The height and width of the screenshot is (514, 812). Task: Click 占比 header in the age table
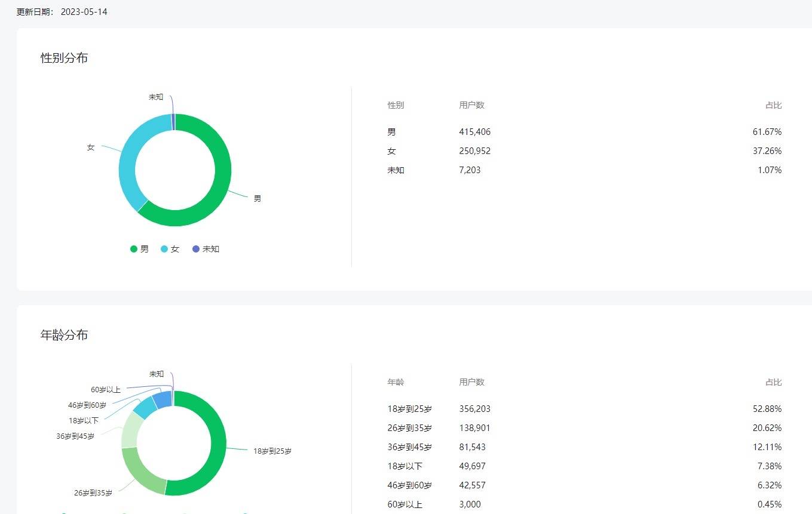773,382
